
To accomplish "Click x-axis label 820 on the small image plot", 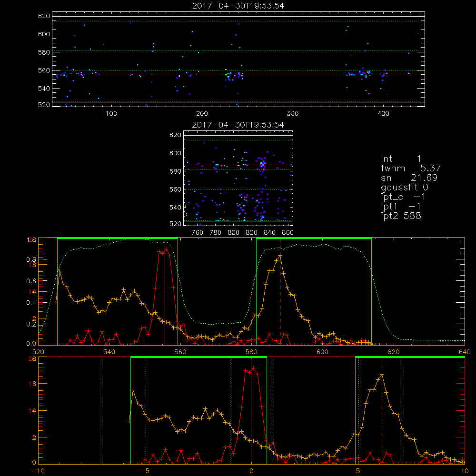I will coord(252,233).
